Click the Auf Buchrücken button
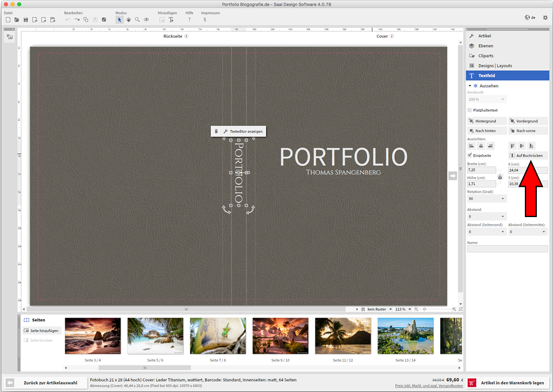This screenshot has height=392, width=553. click(x=528, y=156)
